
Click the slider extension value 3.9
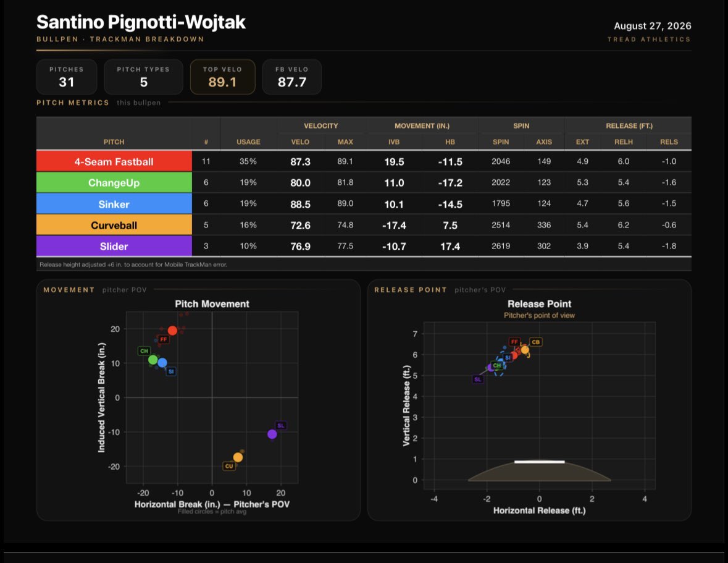coord(583,246)
